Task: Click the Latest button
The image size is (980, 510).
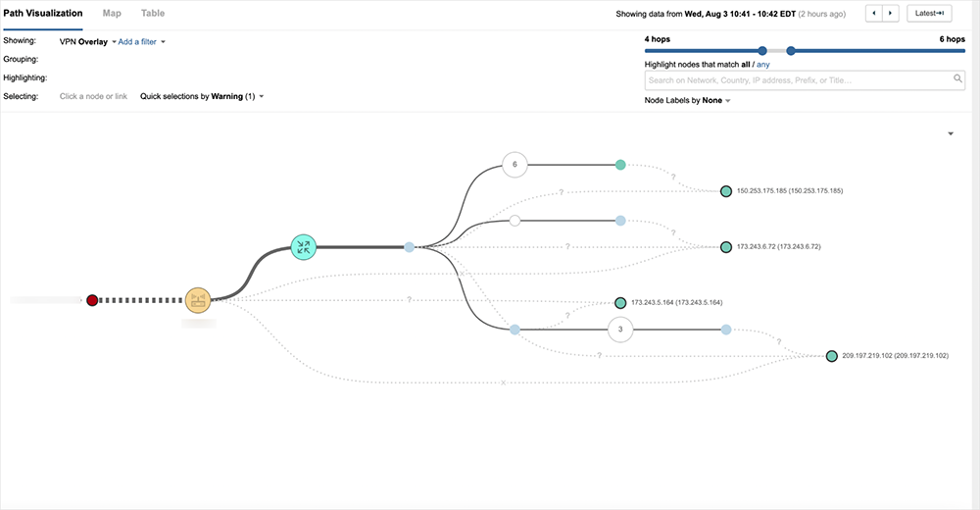Action: click(929, 14)
